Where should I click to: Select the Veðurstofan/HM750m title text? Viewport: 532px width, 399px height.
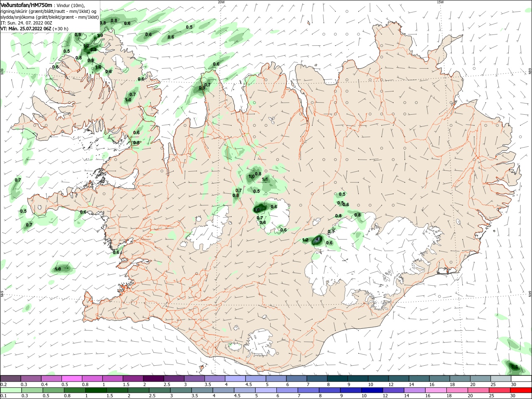(x=26, y=5)
